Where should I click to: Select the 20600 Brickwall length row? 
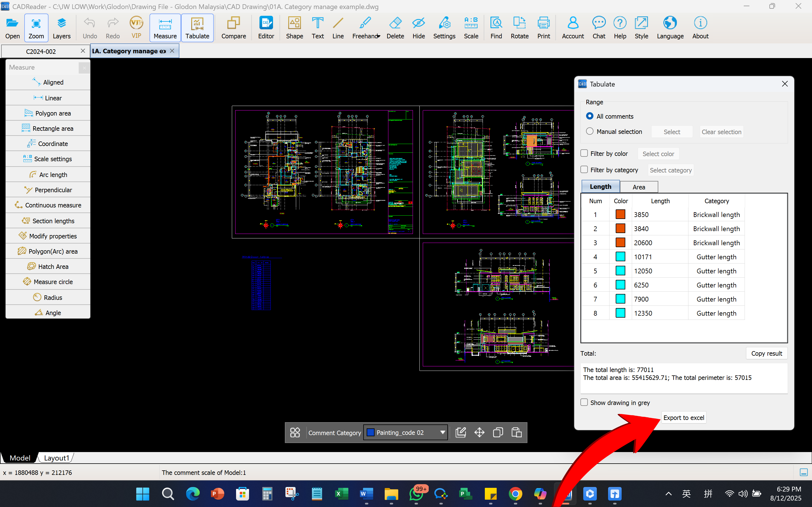pos(663,242)
